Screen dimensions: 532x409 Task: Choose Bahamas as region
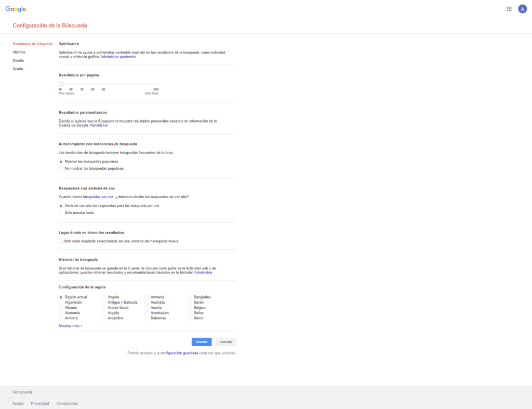pos(147,319)
